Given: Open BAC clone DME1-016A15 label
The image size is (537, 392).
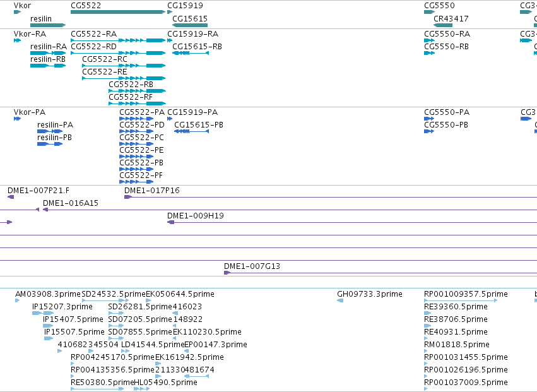Looking at the screenshot, I should tap(71, 203).
